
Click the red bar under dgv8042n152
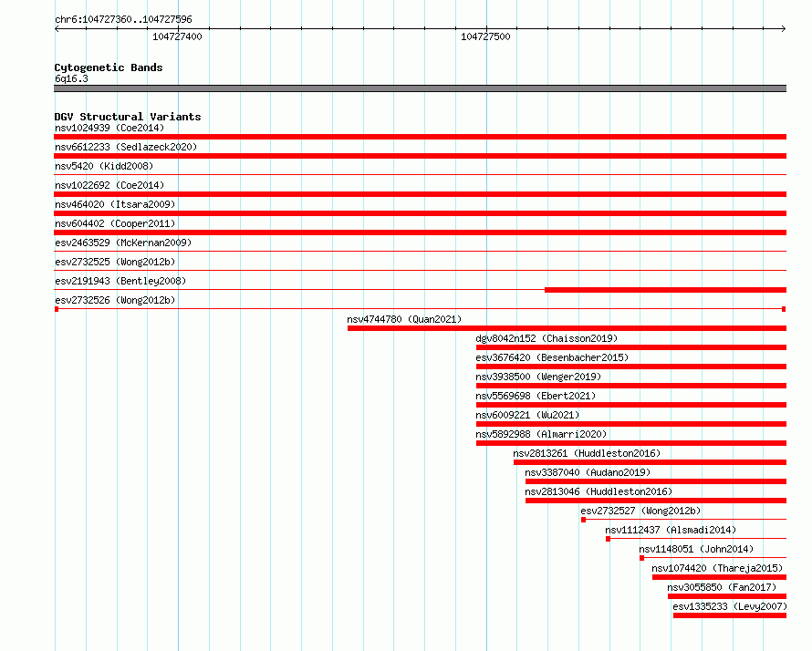pyautogui.click(x=630, y=347)
